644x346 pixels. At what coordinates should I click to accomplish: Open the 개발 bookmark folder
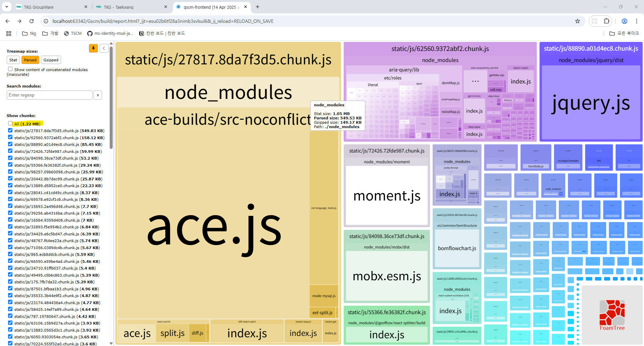click(x=50, y=34)
